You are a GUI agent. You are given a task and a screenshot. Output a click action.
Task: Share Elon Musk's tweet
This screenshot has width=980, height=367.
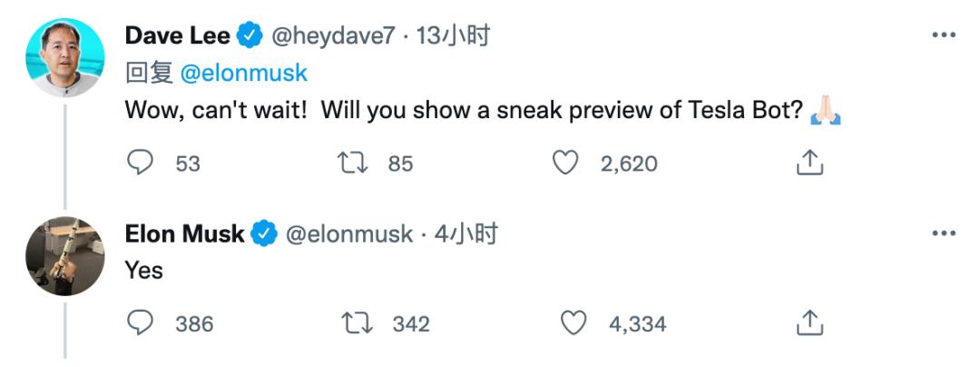click(810, 322)
